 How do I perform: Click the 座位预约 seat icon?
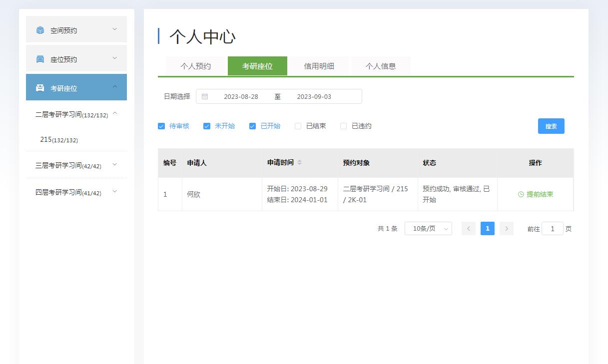(40, 59)
